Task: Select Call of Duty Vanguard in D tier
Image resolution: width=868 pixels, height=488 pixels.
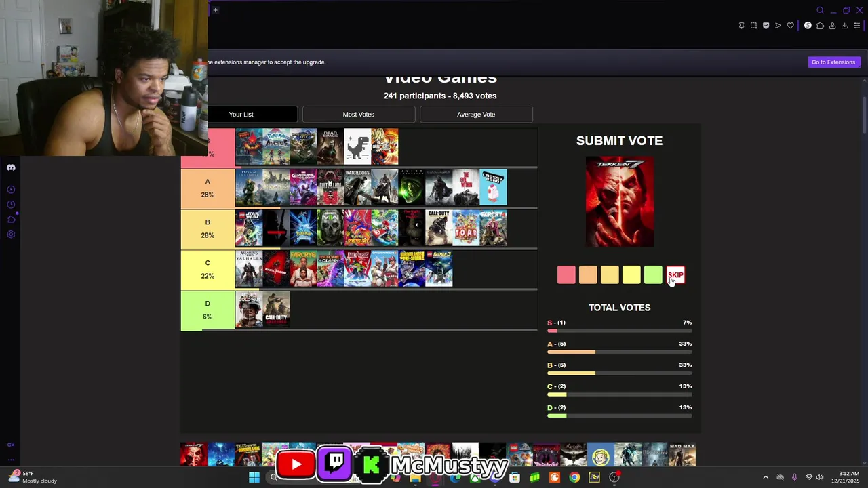Action: click(276, 309)
